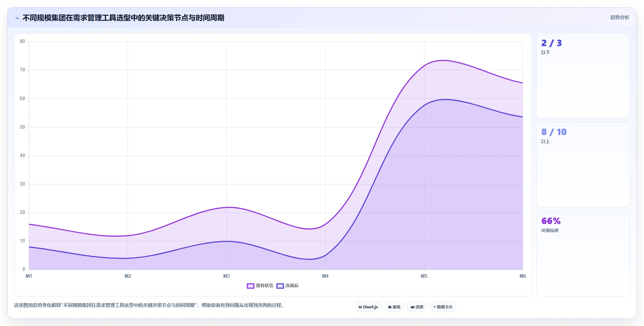The height and width of the screenshot is (326, 644).
Task: Click the 进度 tag
Action: coord(417,307)
